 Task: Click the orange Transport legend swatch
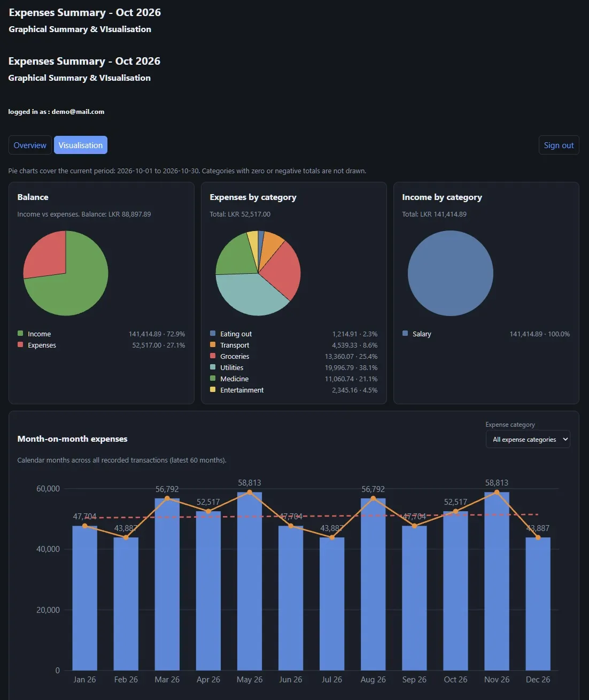(213, 344)
